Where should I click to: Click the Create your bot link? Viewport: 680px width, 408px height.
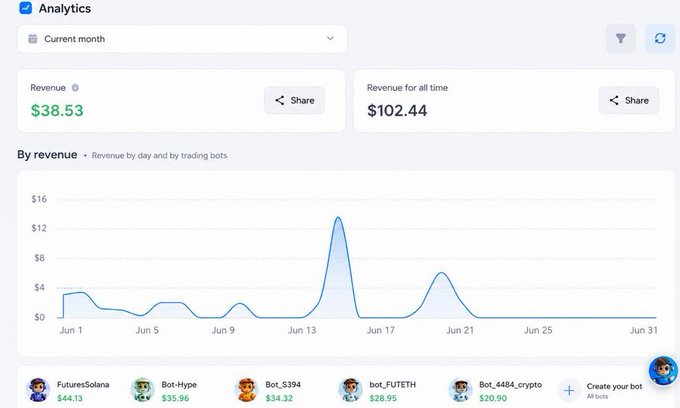click(614, 386)
